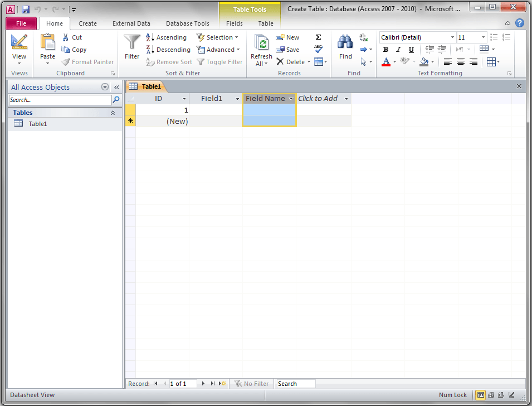Viewport: 532px width, 406px height.
Task: Open Field1 column dropdown arrow
Action: click(237, 99)
